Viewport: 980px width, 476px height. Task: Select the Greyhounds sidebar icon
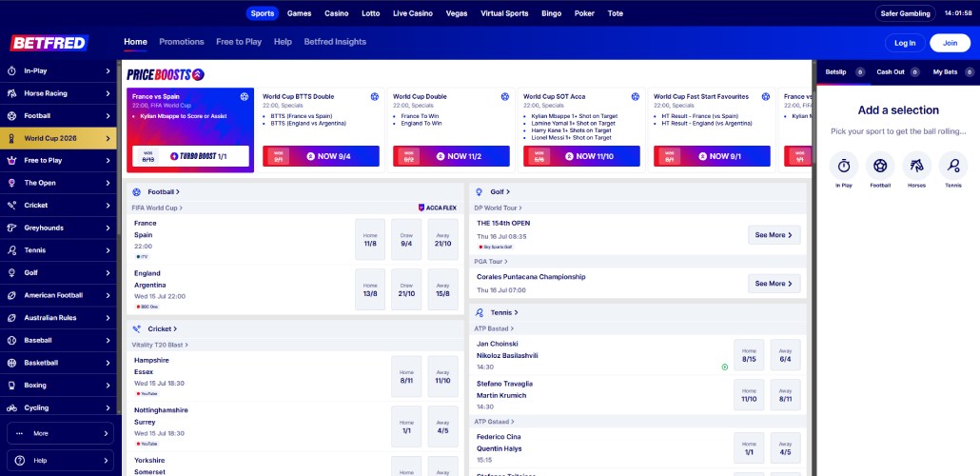pos(11,228)
